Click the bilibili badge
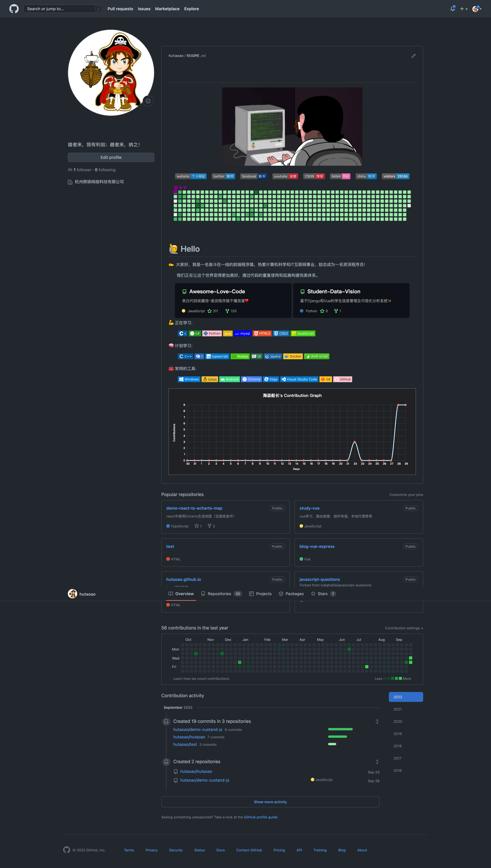Viewport: 491px width, 868px height. point(340,176)
